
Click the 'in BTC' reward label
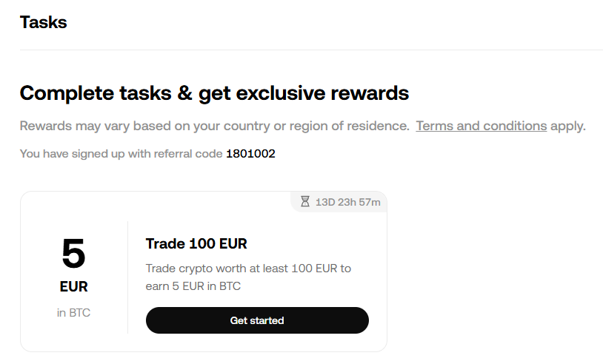coord(73,313)
